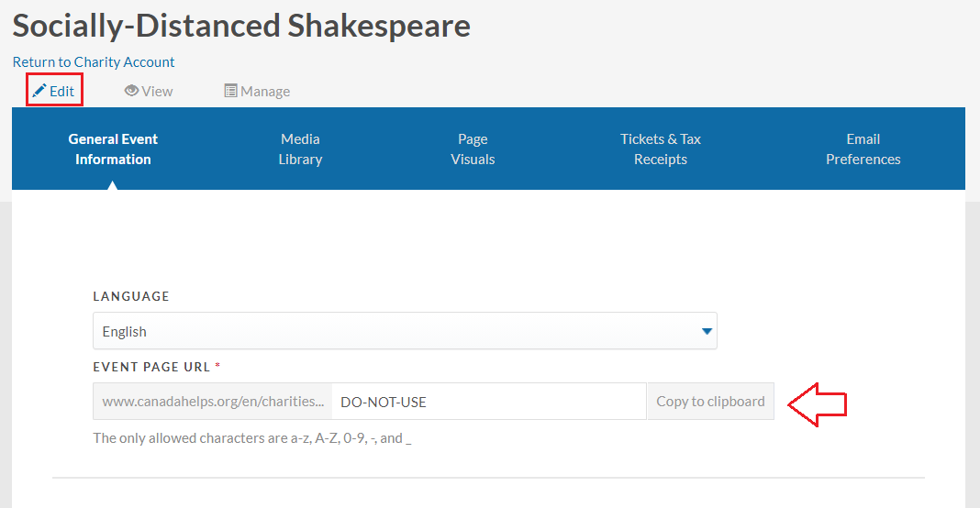
Task: Click the Language dropdown arrow
Action: point(707,331)
